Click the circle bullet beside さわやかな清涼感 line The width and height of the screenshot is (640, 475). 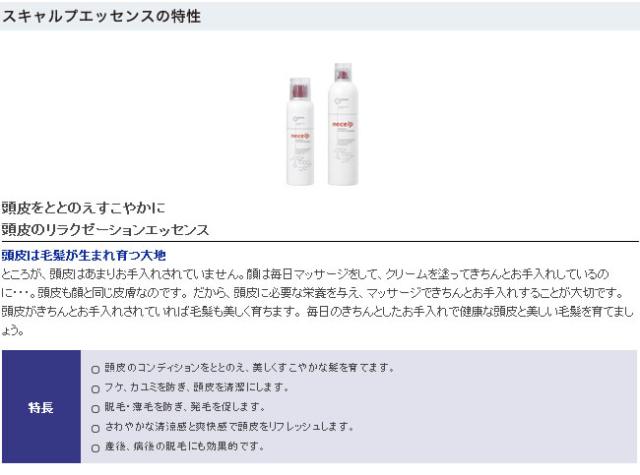(x=96, y=428)
